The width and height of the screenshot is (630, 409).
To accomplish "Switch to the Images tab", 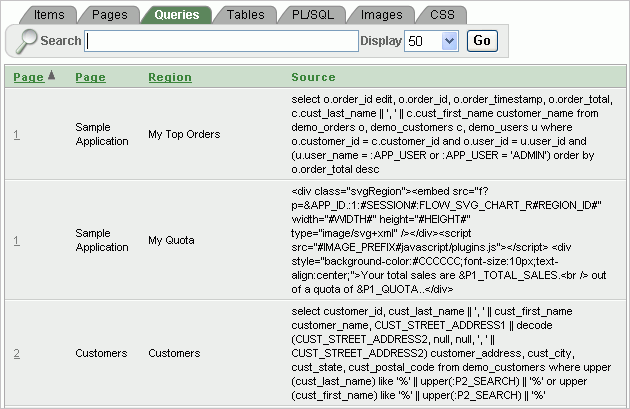I will coord(382,15).
